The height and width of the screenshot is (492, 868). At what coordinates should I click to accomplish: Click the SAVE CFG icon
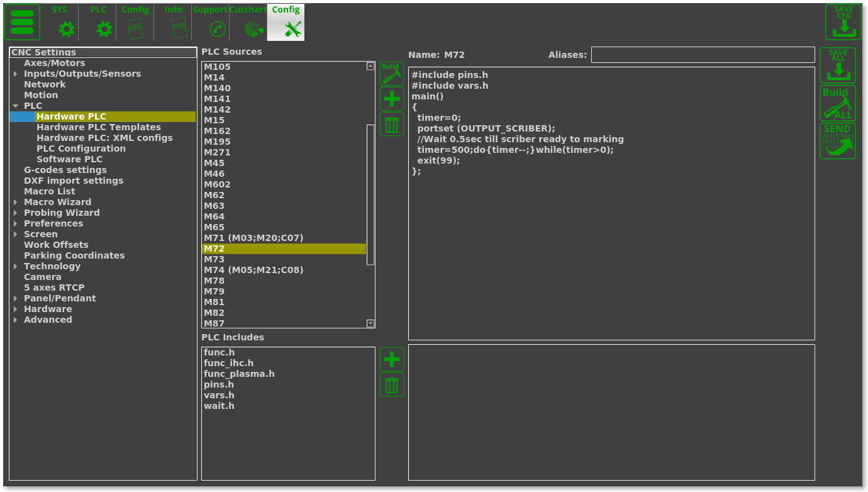click(x=843, y=22)
